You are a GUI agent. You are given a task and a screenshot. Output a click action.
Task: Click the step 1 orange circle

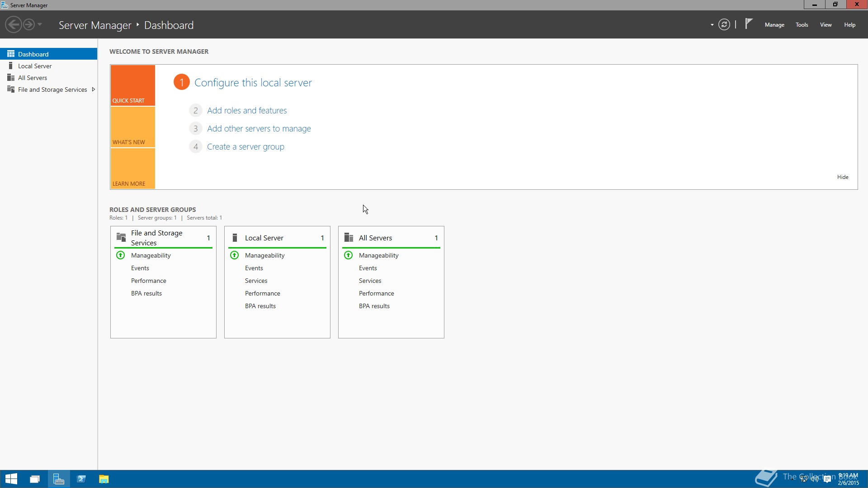tap(181, 82)
